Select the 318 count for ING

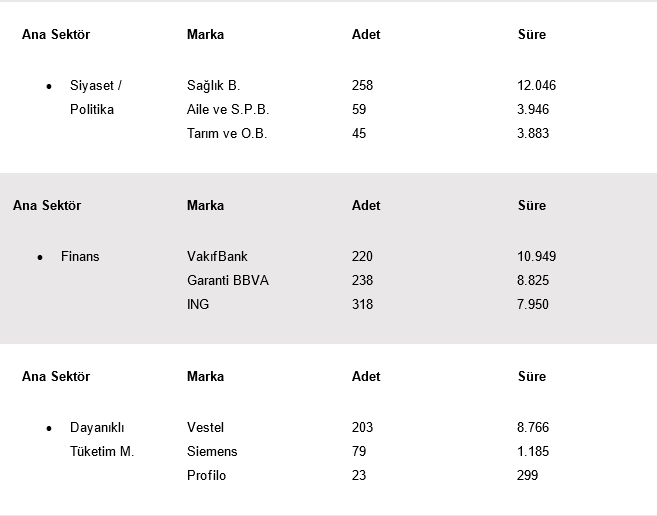pyautogui.click(x=362, y=305)
